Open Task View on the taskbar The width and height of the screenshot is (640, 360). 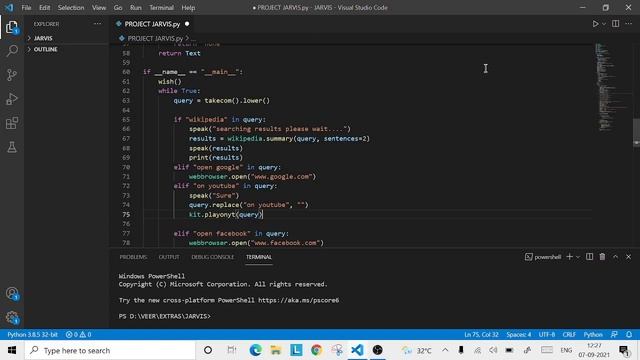[x=231, y=350]
